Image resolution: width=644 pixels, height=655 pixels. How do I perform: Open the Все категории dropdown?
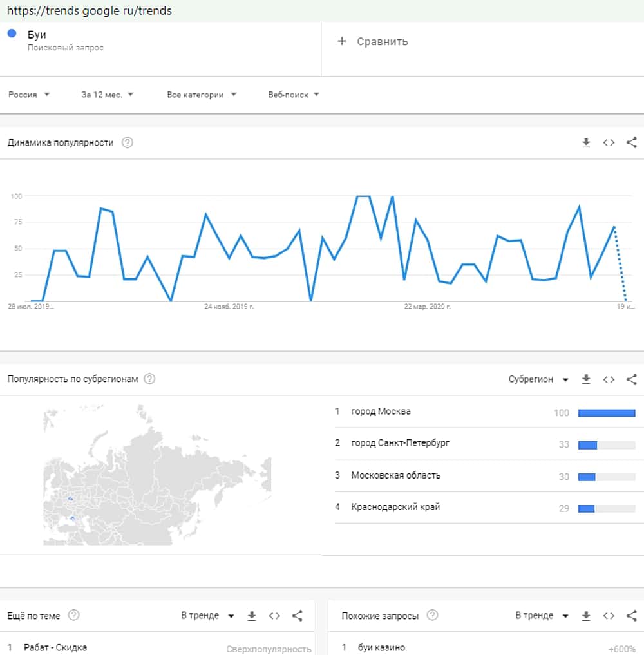point(202,95)
